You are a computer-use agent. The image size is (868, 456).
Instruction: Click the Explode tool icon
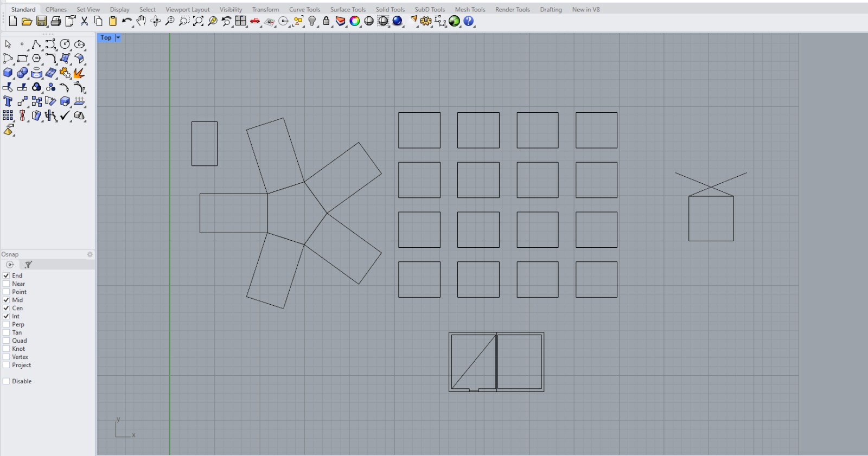coord(79,73)
